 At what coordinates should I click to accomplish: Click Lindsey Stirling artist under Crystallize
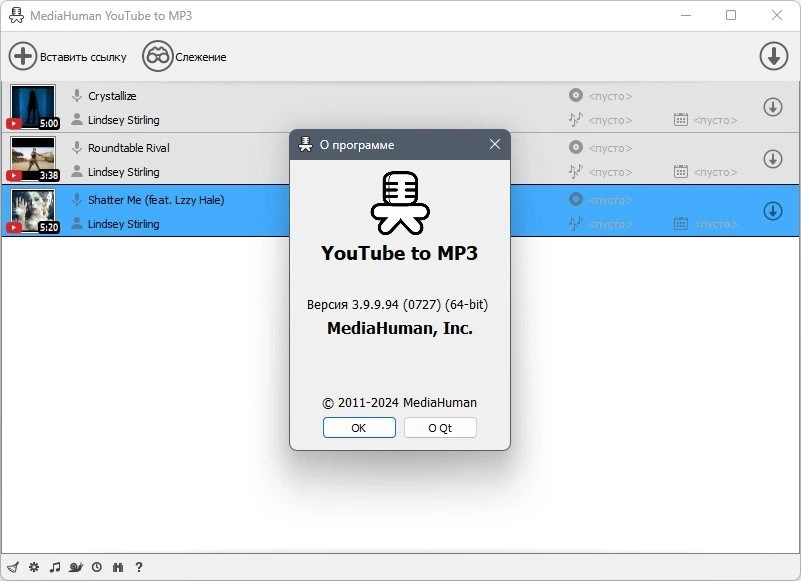[x=124, y=120]
